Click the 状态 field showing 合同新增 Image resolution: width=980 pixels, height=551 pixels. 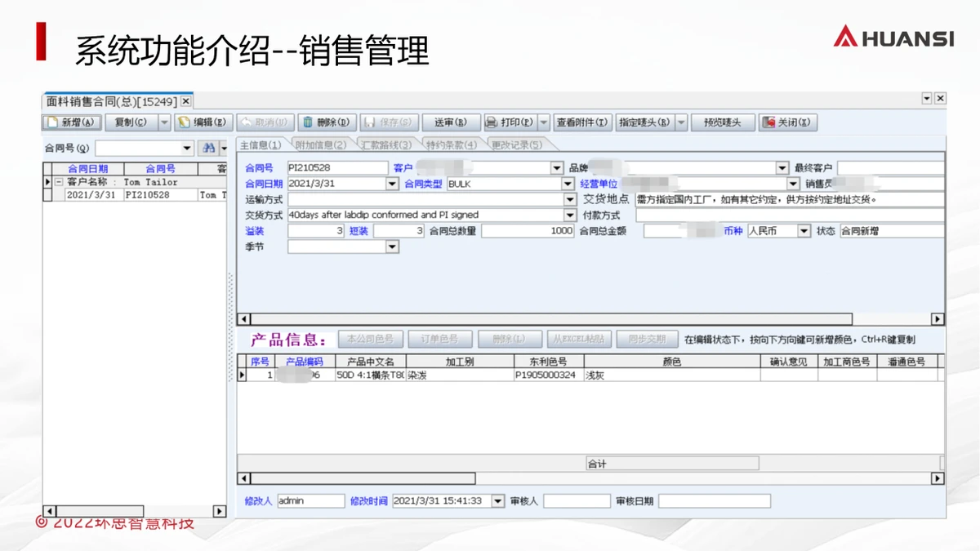click(892, 231)
